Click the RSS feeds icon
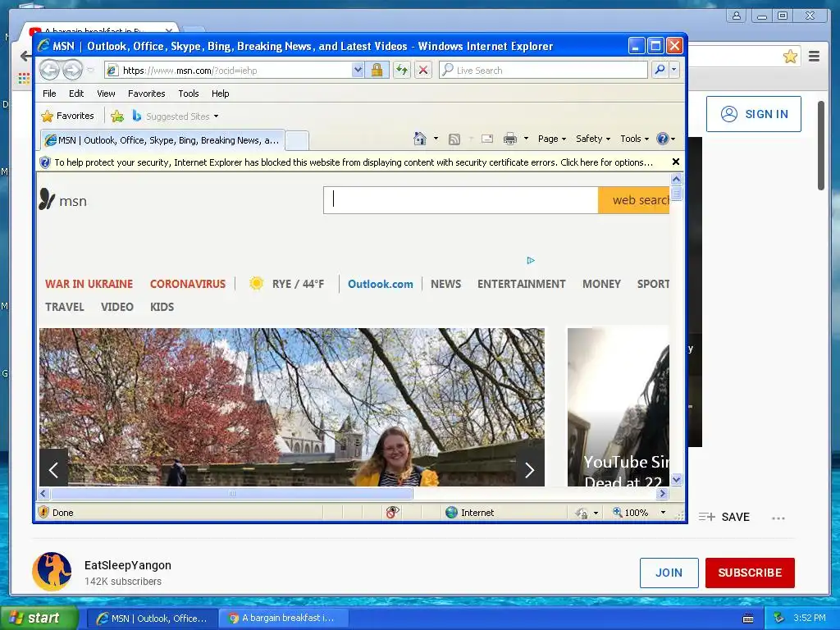 (454, 139)
